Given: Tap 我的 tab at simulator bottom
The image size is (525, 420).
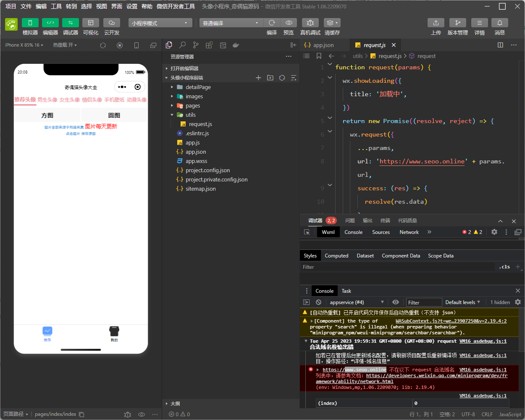Looking at the screenshot, I should coord(114,334).
